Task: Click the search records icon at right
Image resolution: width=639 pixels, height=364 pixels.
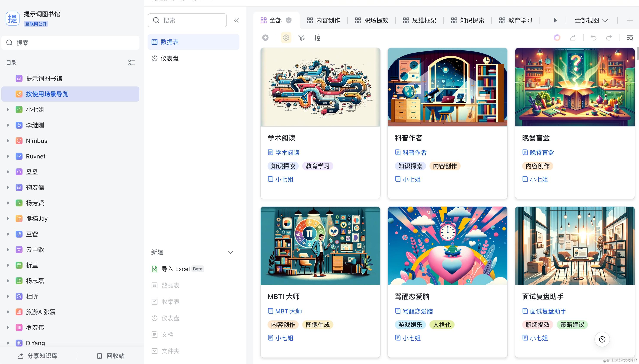Action: tap(630, 37)
